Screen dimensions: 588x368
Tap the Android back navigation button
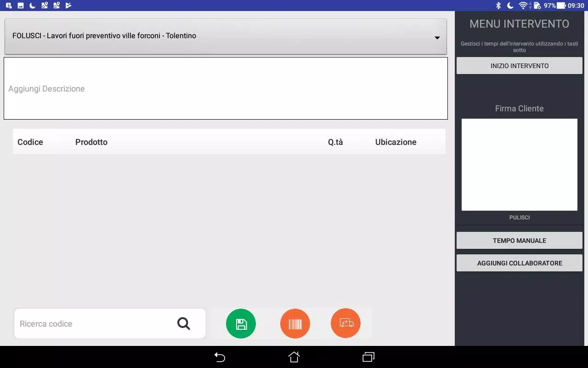point(220,357)
